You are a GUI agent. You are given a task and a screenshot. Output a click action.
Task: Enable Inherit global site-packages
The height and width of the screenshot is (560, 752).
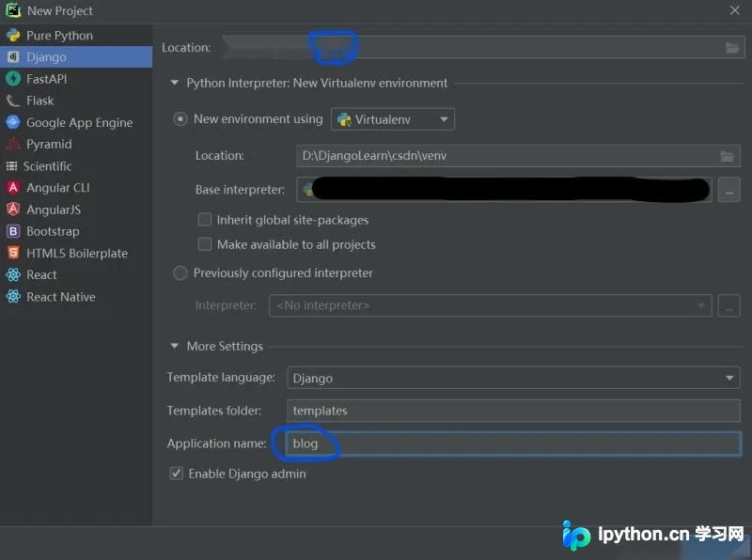click(205, 220)
